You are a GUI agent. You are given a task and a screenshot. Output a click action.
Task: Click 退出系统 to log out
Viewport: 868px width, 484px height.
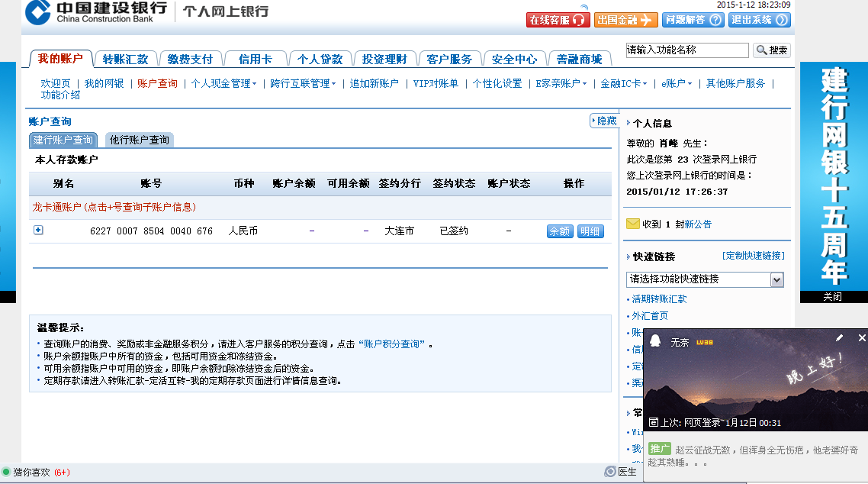(x=759, y=20)
